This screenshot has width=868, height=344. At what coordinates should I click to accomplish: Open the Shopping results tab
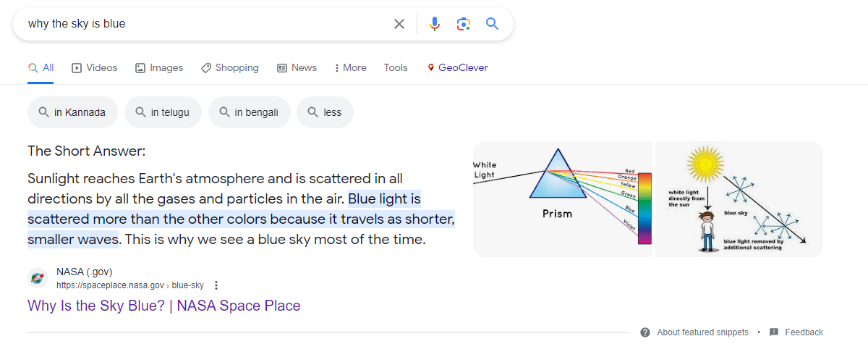[230, 67]
